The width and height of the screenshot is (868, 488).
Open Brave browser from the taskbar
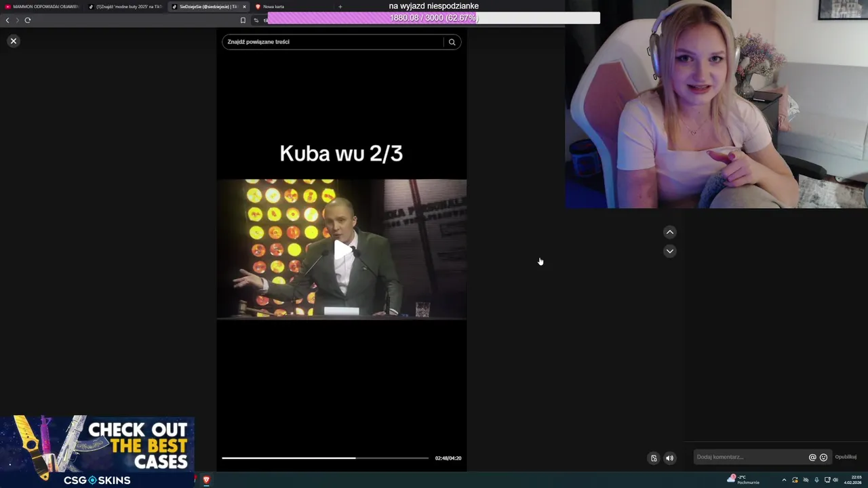pos(206,480)
